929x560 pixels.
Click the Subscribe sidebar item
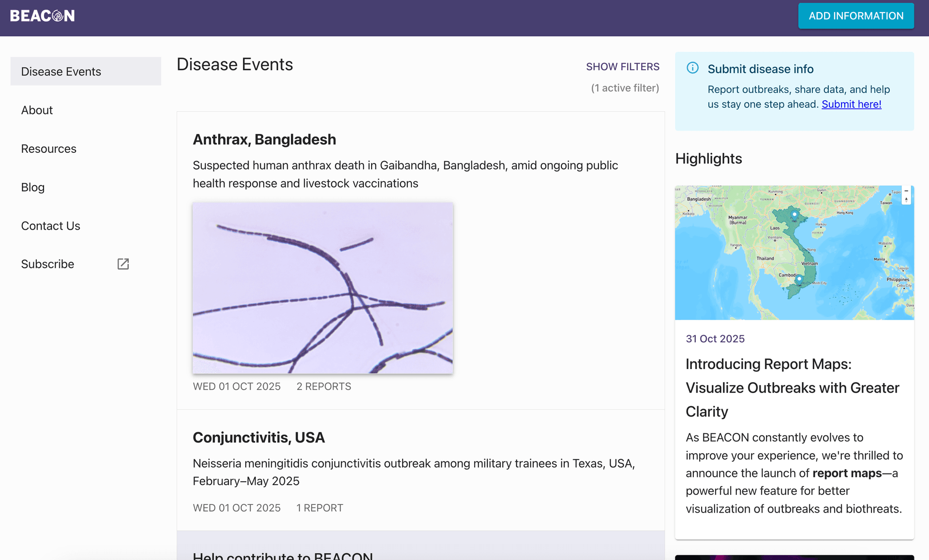(47, 264)
